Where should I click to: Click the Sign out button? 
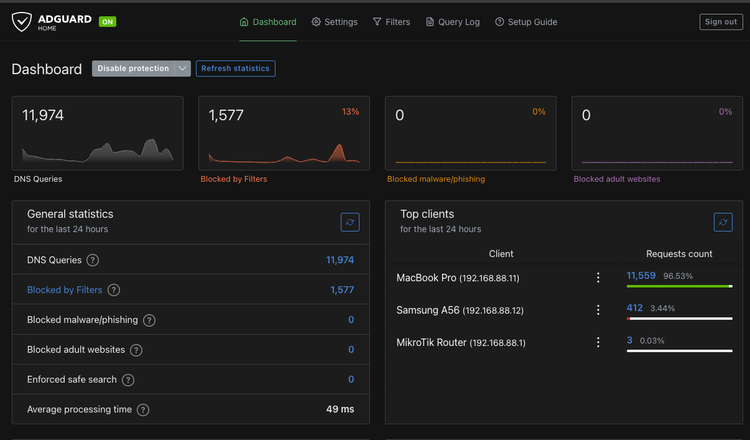[721, 22]
